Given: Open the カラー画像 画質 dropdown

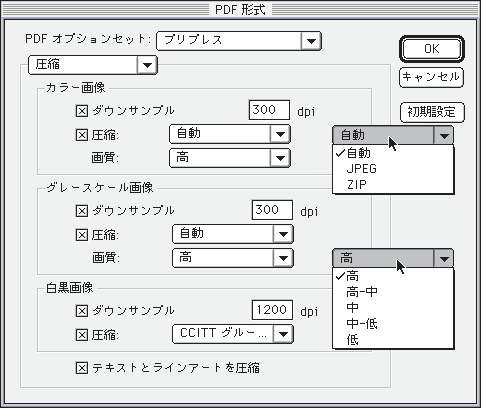Looking at the screenshot, I should click(230, 158).
